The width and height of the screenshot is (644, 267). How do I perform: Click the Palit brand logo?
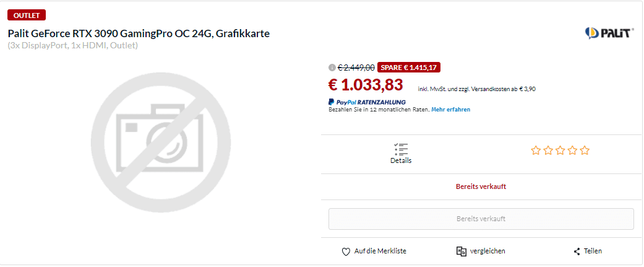609,33
